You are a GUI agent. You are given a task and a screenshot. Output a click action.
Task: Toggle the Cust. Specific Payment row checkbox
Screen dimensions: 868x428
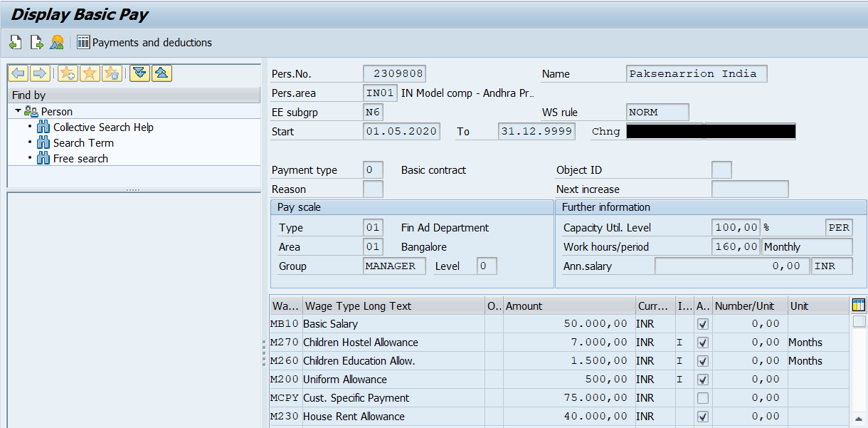(703, 398)
